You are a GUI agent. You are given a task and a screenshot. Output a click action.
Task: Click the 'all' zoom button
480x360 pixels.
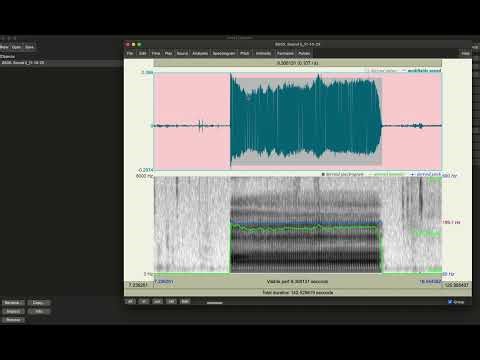click(x=130, y=301)
